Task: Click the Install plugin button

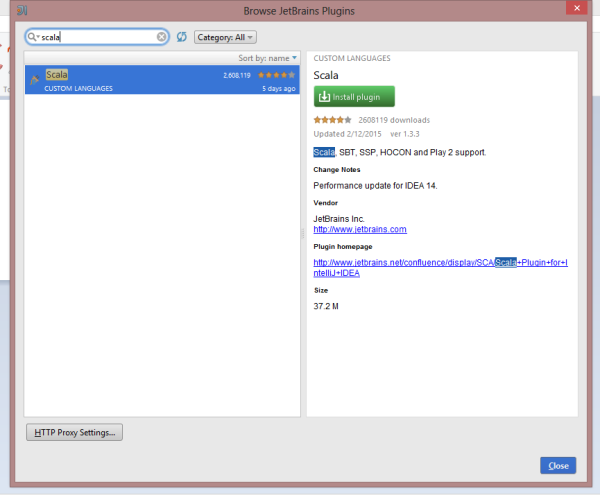Action: [x=354, y=96]
